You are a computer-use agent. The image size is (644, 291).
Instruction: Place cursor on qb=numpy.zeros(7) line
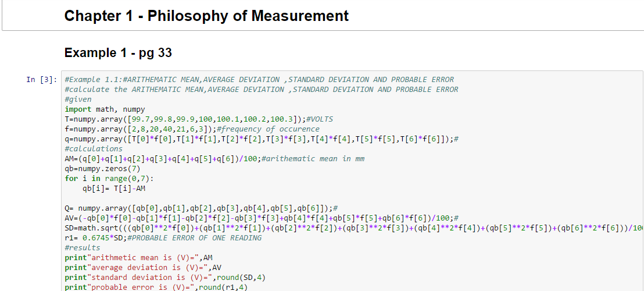102,169
